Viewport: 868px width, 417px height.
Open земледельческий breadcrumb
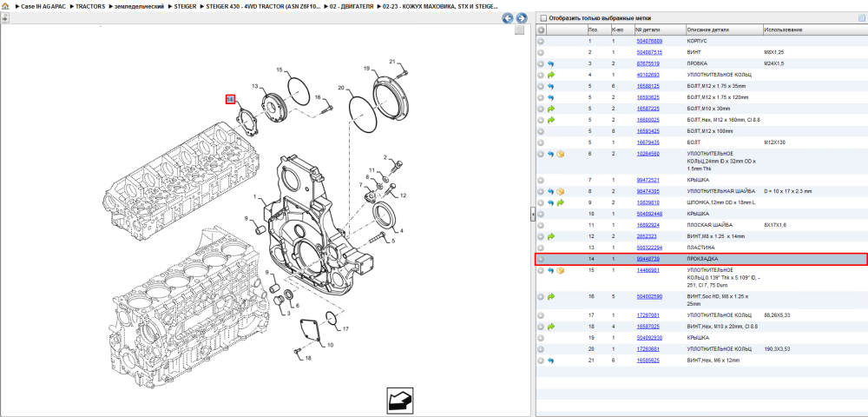[x=138, y=6]
